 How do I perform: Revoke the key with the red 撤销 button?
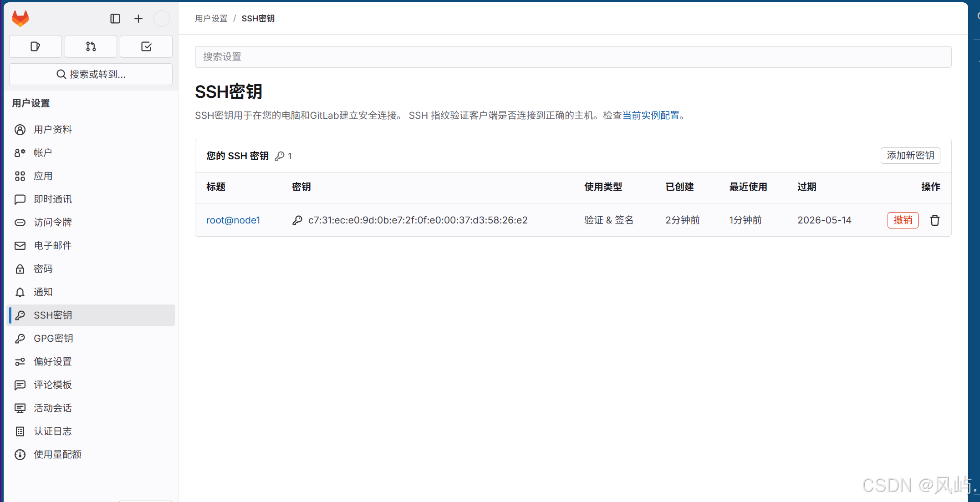click(903, 220)
